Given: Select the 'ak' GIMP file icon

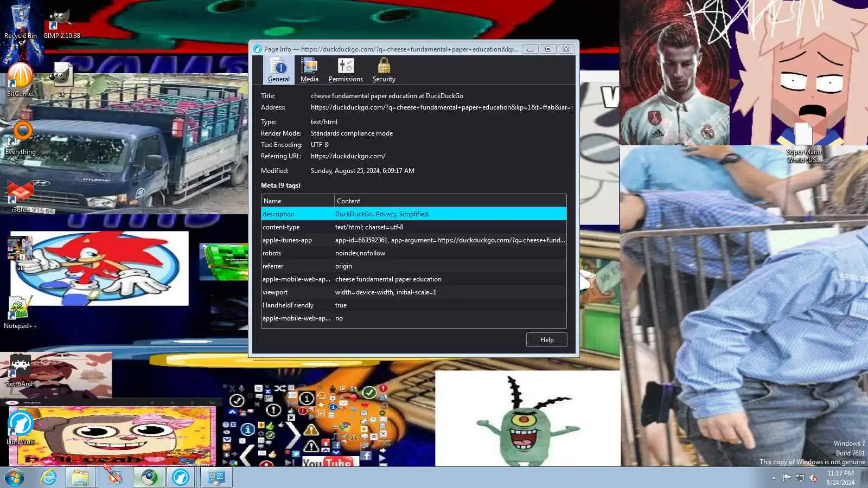Looking at the screenshot, I should coord(61,79).
